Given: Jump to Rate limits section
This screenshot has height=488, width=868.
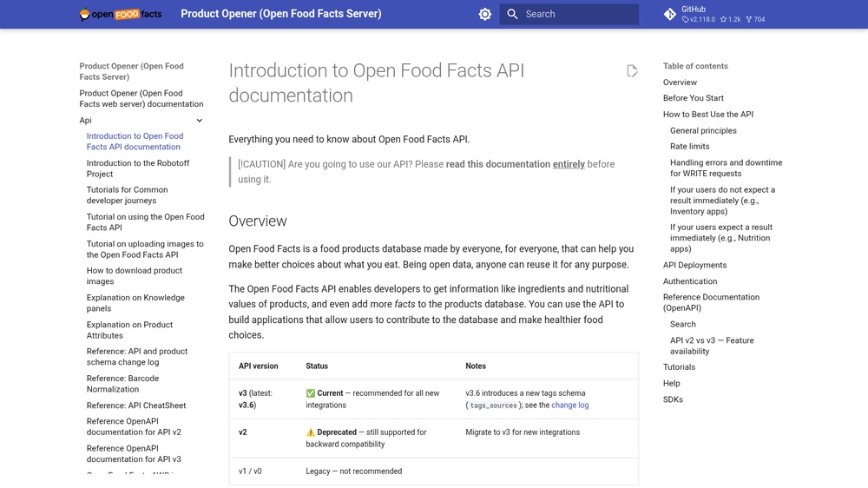Looking at the screenshot, I should (689, 146).
